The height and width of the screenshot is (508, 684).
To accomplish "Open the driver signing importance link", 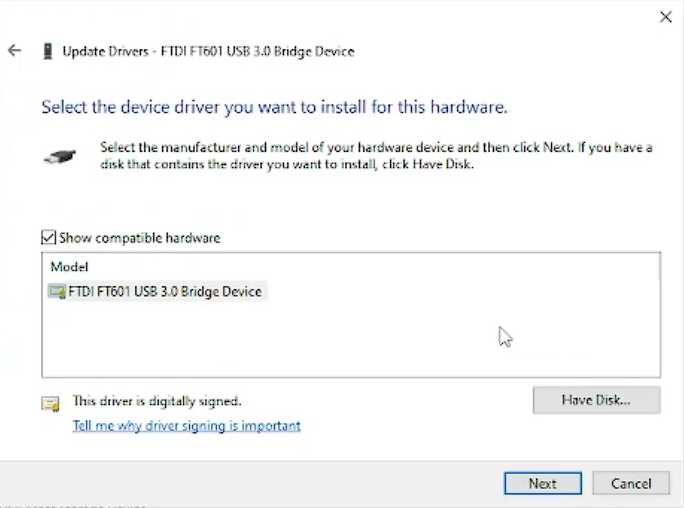I will pyautogui.click(x=186, y=426).
